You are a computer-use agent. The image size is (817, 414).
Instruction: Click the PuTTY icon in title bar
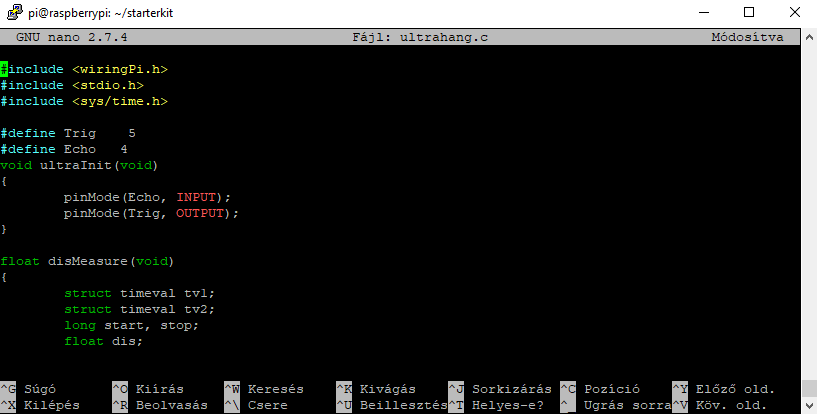tap(15, 12)
